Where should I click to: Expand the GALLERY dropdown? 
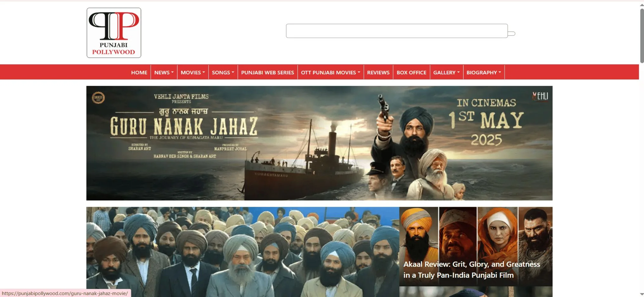tap(446, 72)
